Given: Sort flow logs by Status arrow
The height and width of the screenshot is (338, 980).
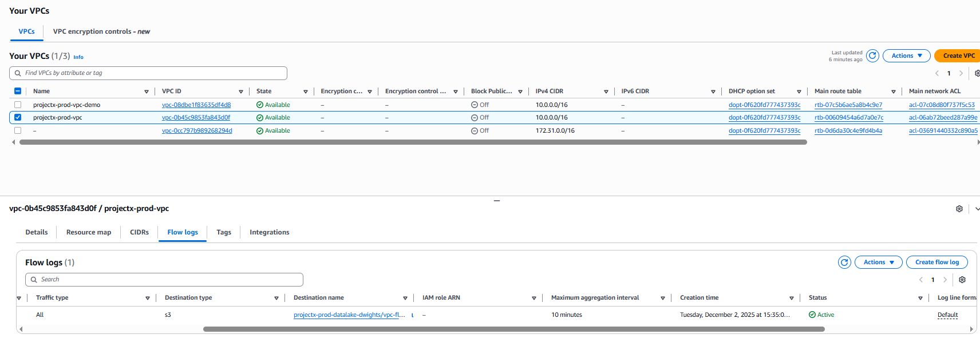Looking at the screenshot, I should tap(920, 298).
